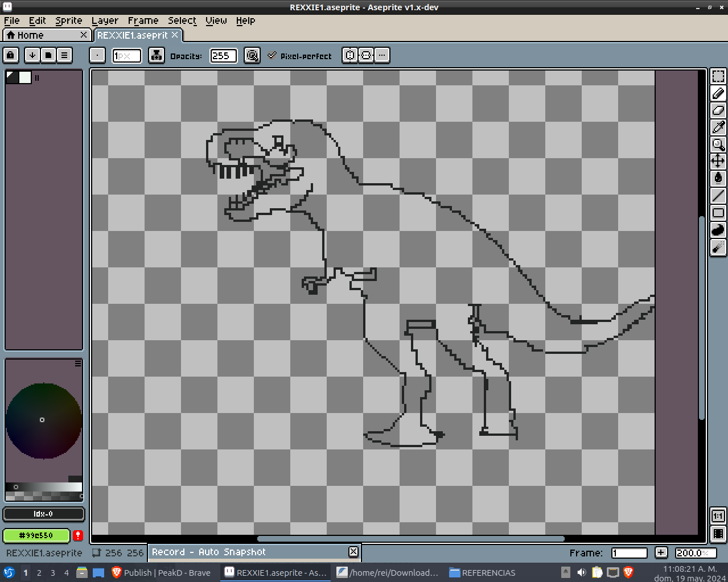
Task: Click the 200.0 zoom level field
Action: [x=695, y=553]
